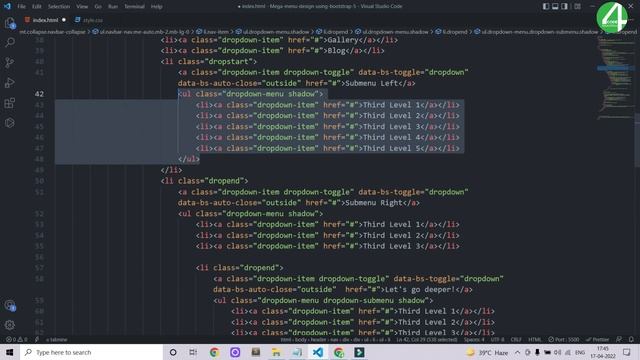Click the ENG input language indicator

point(580,353)
